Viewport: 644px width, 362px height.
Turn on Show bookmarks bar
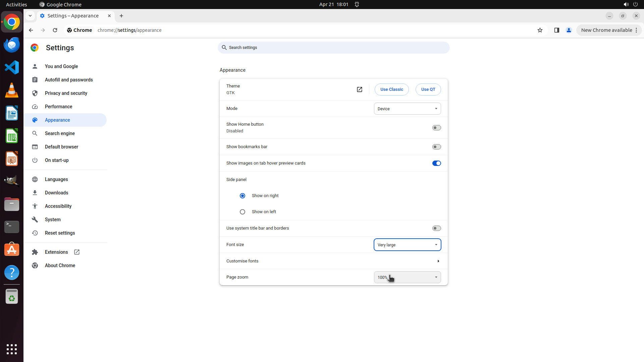(436, 147)
